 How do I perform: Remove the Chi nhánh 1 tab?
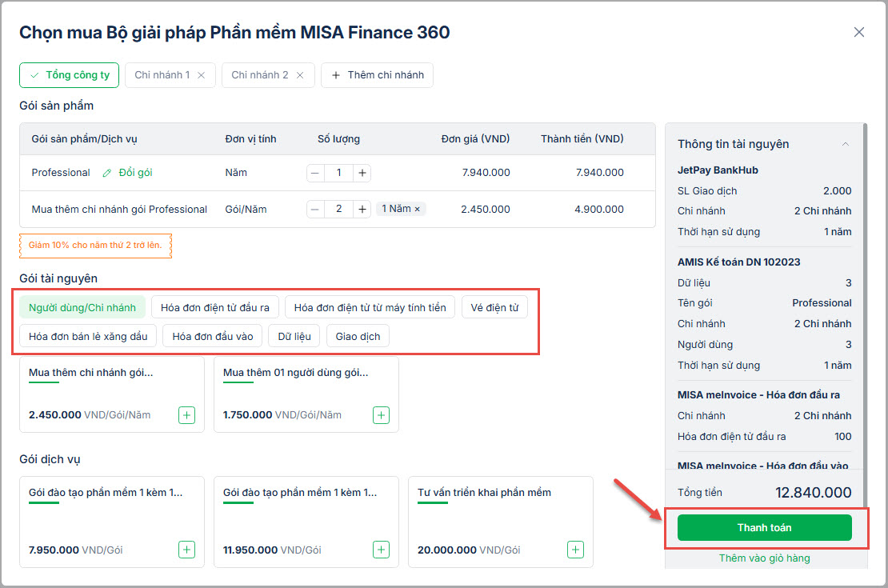tap(201, 75)
